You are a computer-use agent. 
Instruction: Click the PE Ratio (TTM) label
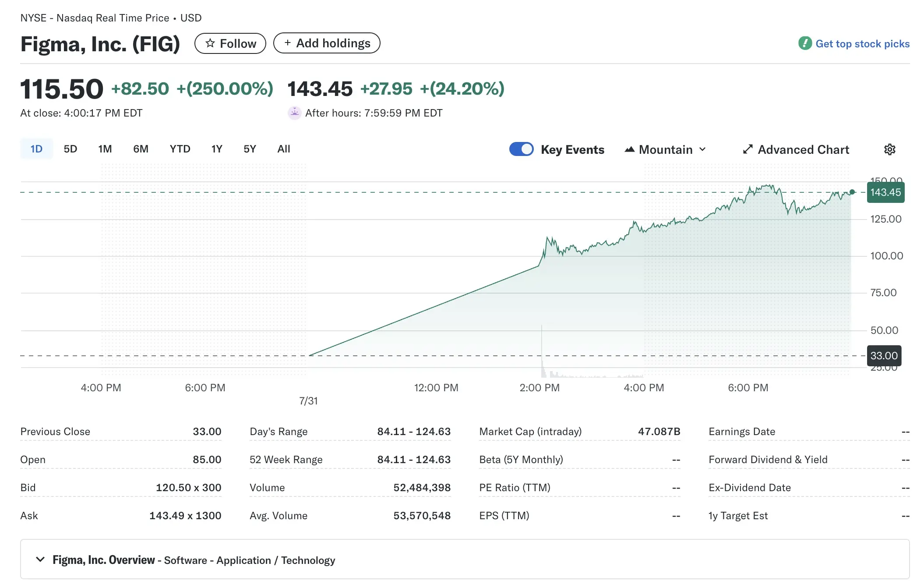(515, 487)
